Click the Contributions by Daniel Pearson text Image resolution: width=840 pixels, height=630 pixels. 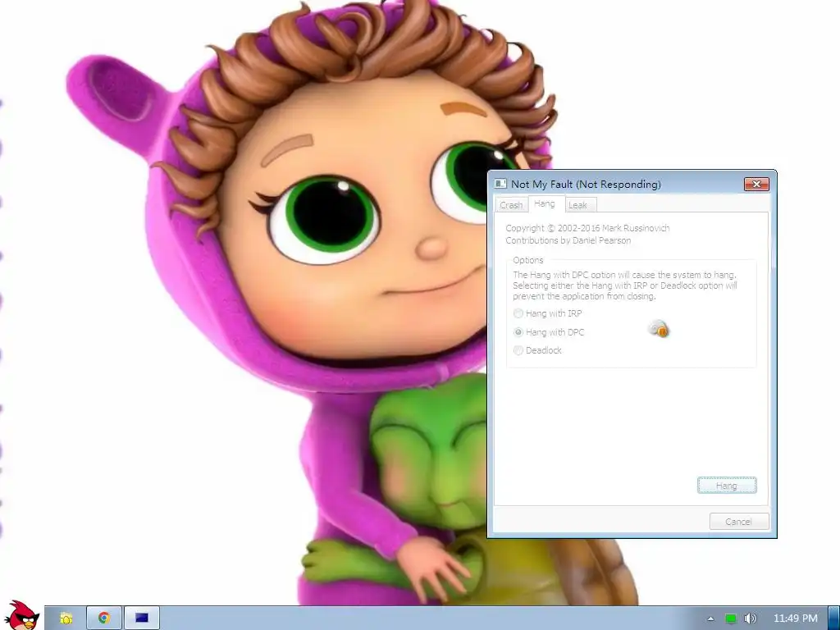point(568,240)
